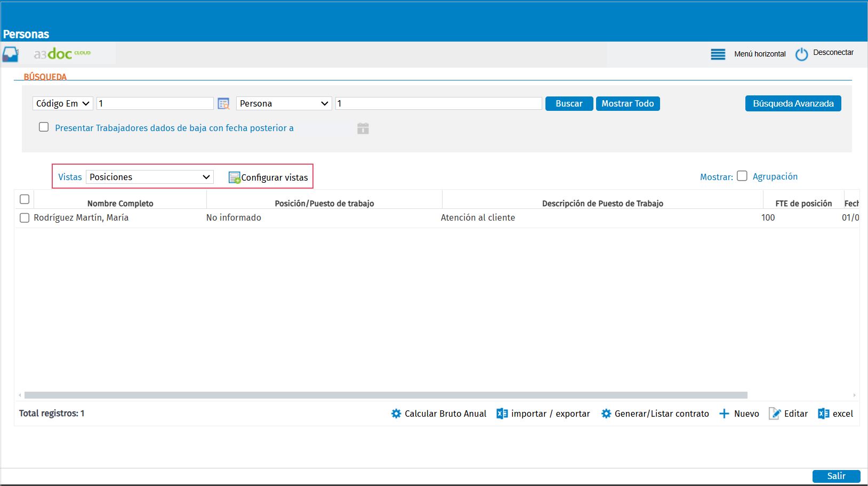Click the Editar pencil icon
The width and height of the screenshot is (868, 486).
775,414
